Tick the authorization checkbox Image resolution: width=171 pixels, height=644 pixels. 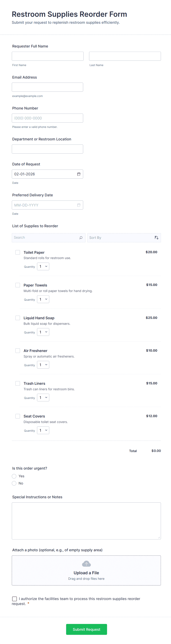point(15,599)
